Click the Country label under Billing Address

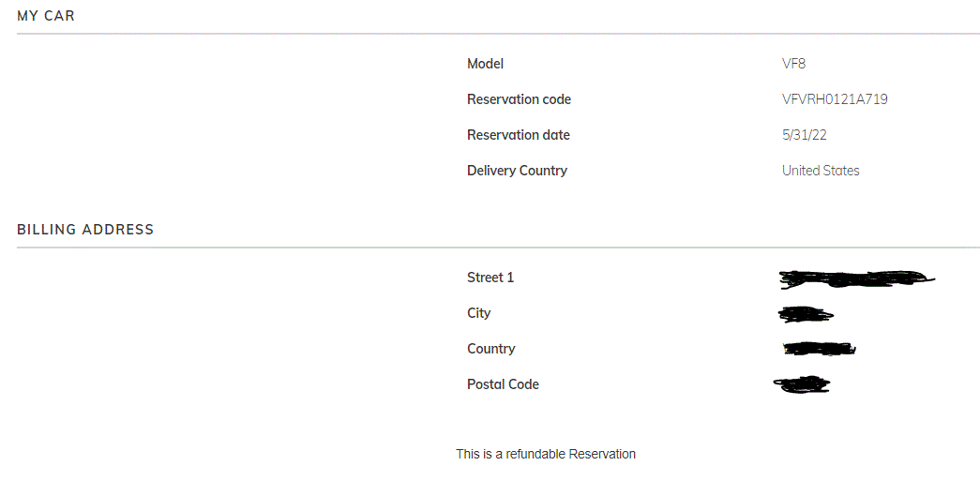point(490,349)
